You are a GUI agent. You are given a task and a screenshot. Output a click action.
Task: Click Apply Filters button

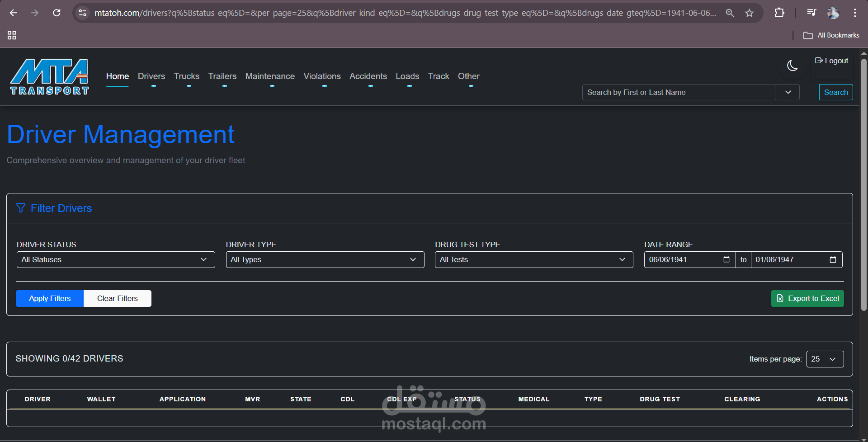[x=50, y=298]
